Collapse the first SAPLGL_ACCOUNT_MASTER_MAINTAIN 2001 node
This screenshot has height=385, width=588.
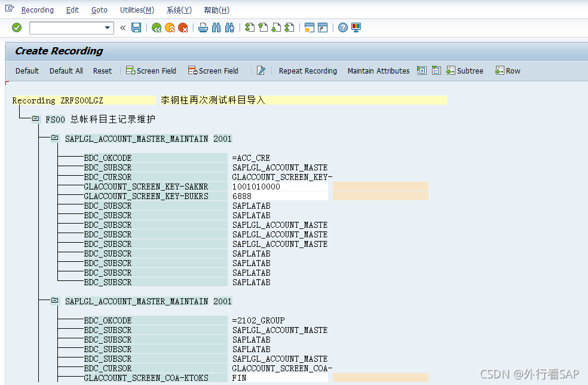[55, 137]
